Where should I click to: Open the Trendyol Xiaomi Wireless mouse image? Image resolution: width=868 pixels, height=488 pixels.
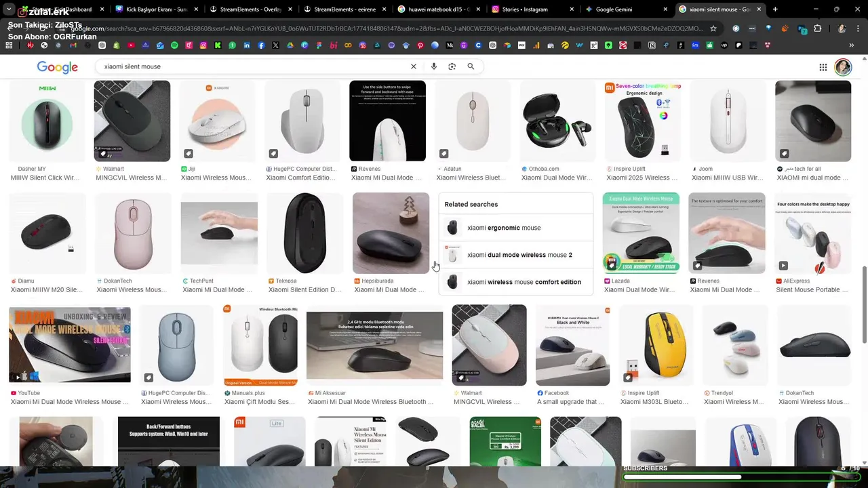coord(740,345)
